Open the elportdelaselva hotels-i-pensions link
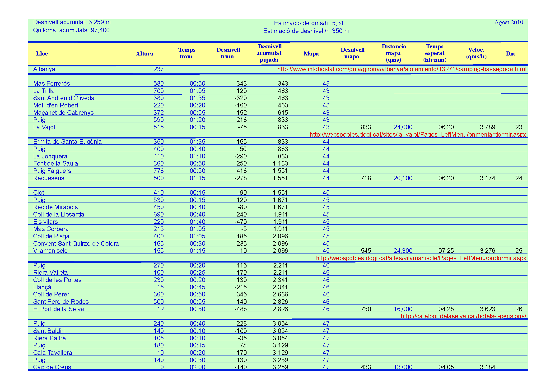The image size is (555, 392). click(x=463, y=316)
